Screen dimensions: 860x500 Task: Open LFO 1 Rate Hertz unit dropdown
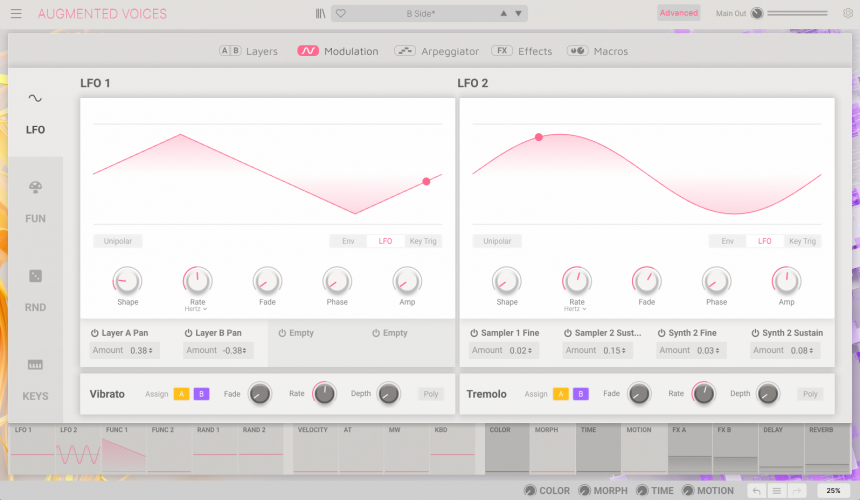196,309
